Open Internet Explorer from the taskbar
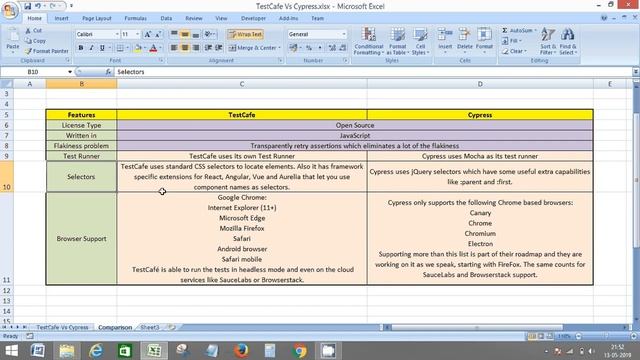The width and height of the screenshot is (640, 360). [x=96, y=351]
